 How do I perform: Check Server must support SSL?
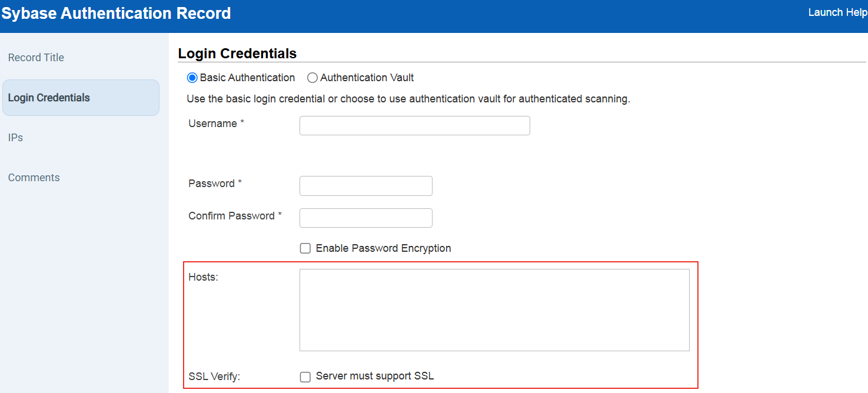305,377
